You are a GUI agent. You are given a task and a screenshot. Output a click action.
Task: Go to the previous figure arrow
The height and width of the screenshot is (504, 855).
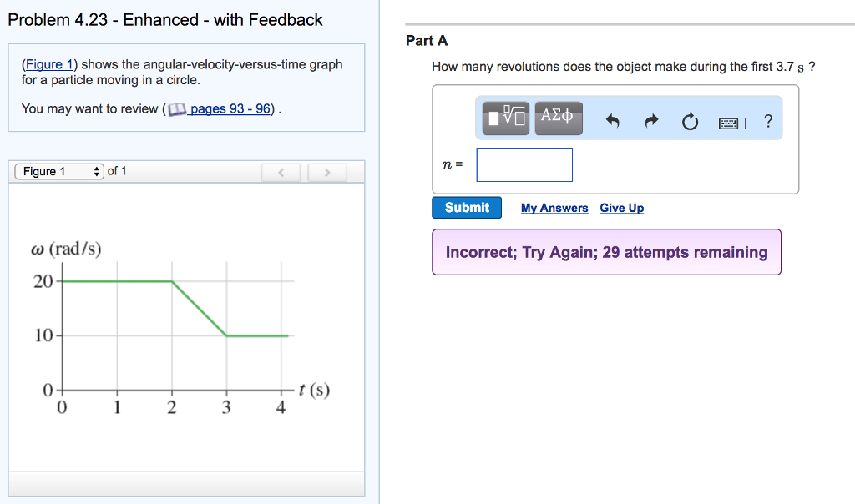[x=282, y=173]
